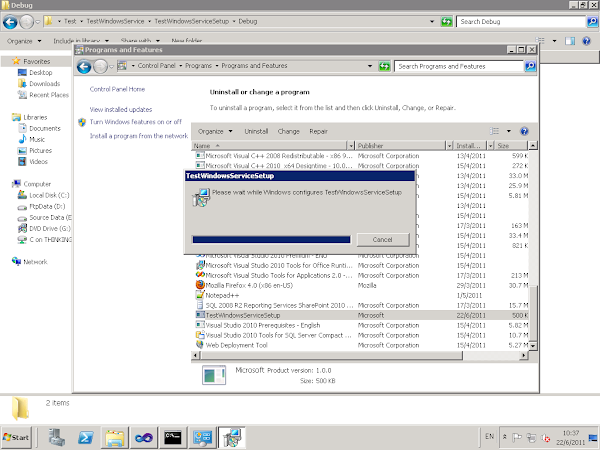
Task: Click Search Debug box
Action: [521, 22]
